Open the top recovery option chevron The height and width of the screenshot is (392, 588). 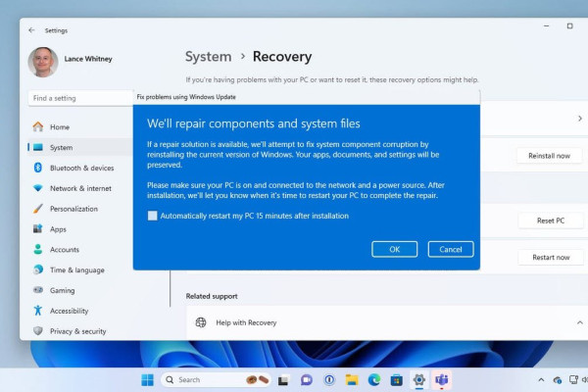point(580,119)
